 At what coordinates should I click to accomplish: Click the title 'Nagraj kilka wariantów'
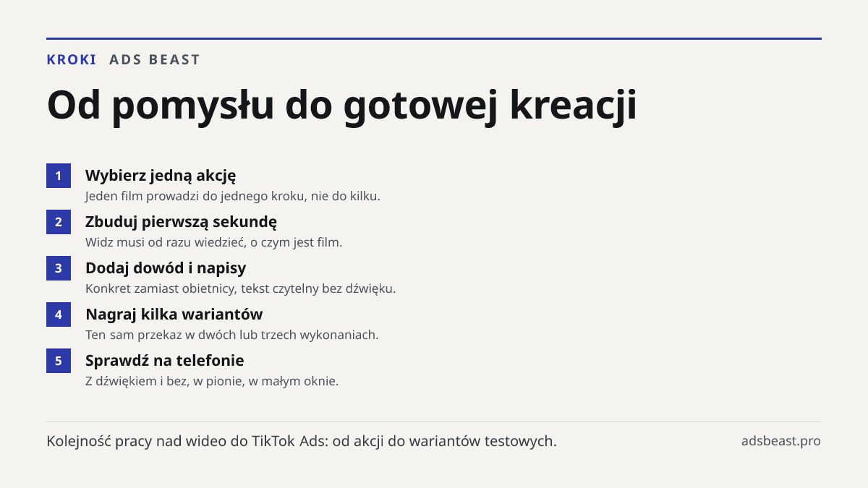click(x=174, y=314)
